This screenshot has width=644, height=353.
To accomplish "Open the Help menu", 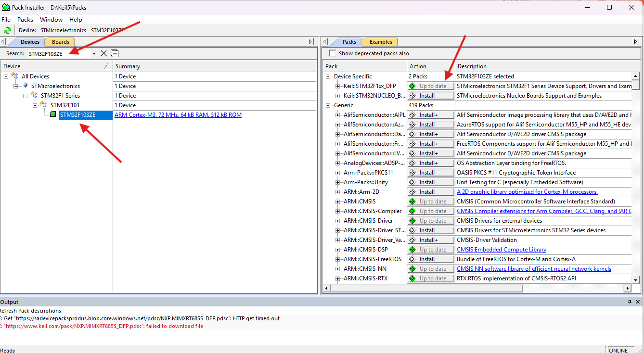I will tap(76, 20).
